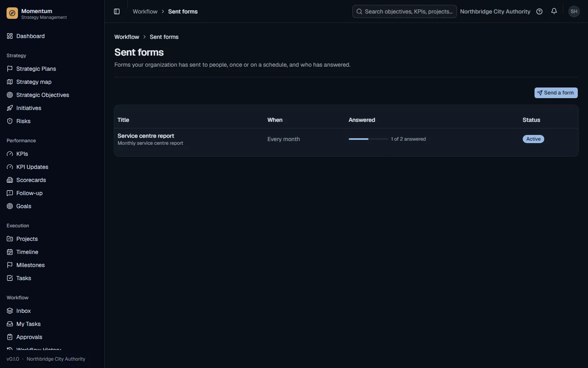Click the answered progress bar
This screenshot has height=368, width=588.
click(x=368, y=139)
